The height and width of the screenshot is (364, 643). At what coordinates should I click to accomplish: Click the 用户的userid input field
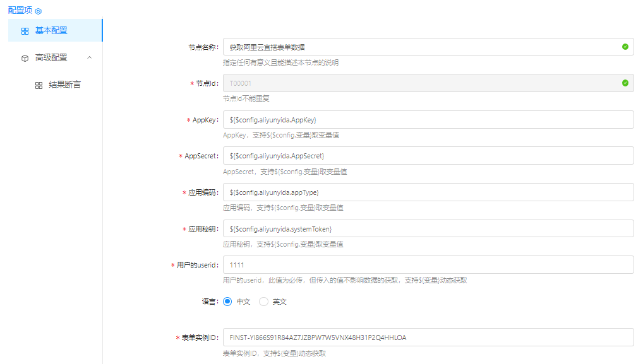tap(428, 265)
